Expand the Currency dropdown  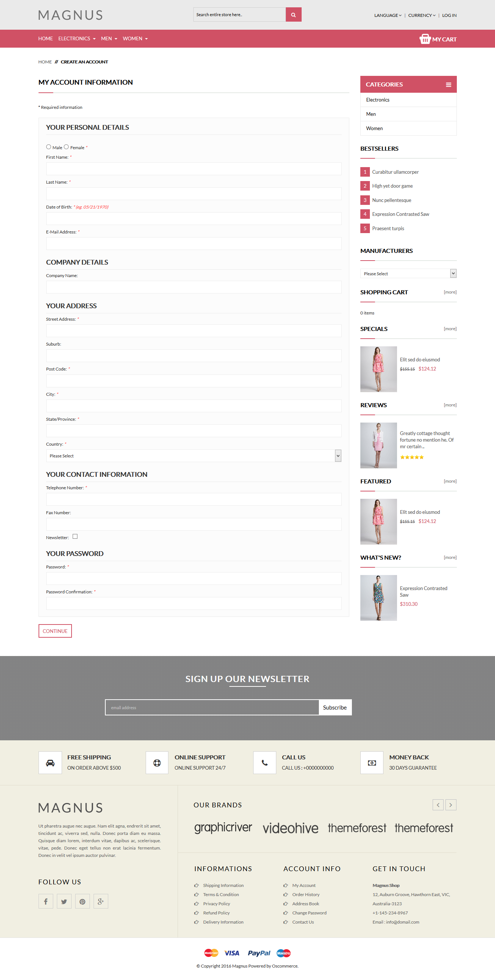422,15
